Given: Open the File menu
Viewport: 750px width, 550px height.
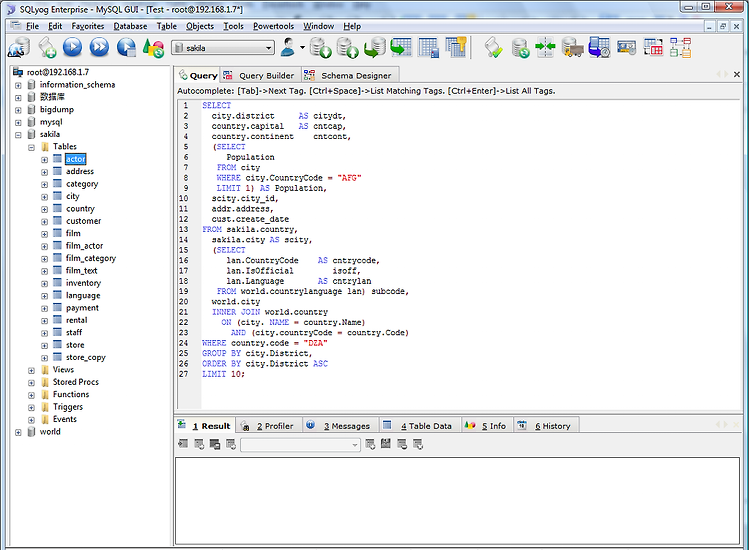Looking at the screenshot, I should [x=32, y=26].
